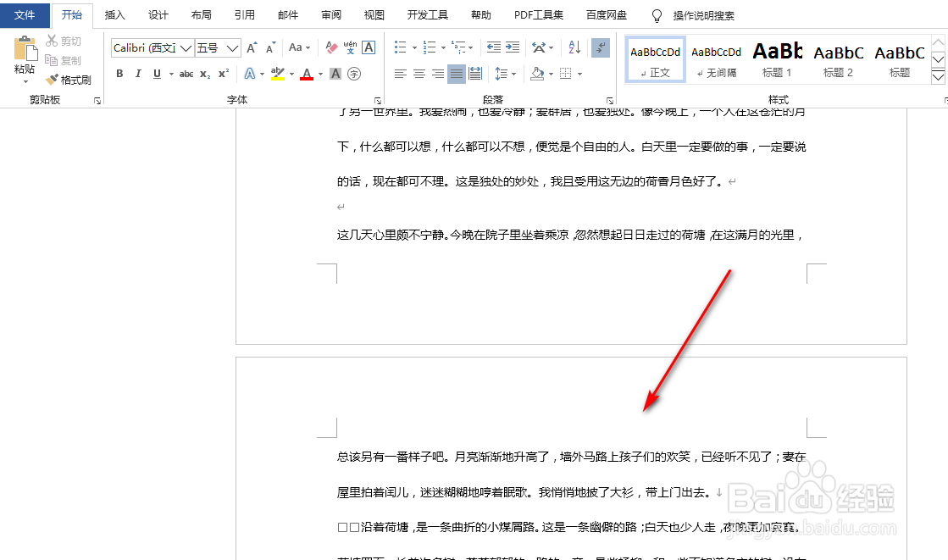Click the Grow Font icon

(252, 47)
